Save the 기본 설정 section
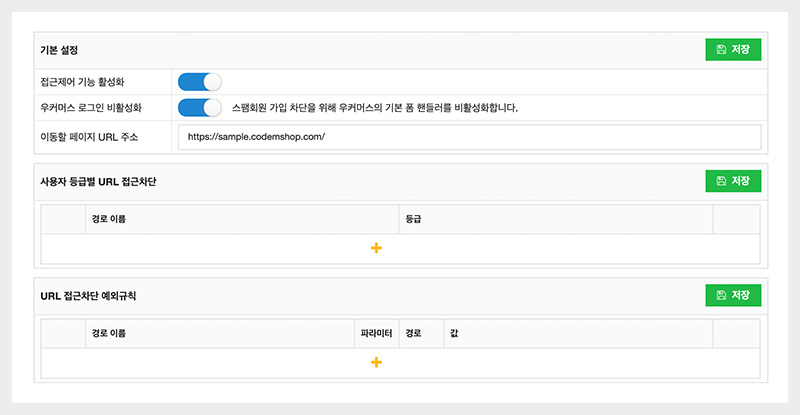The width and height of the screenshot is (800, 415). 733,50
